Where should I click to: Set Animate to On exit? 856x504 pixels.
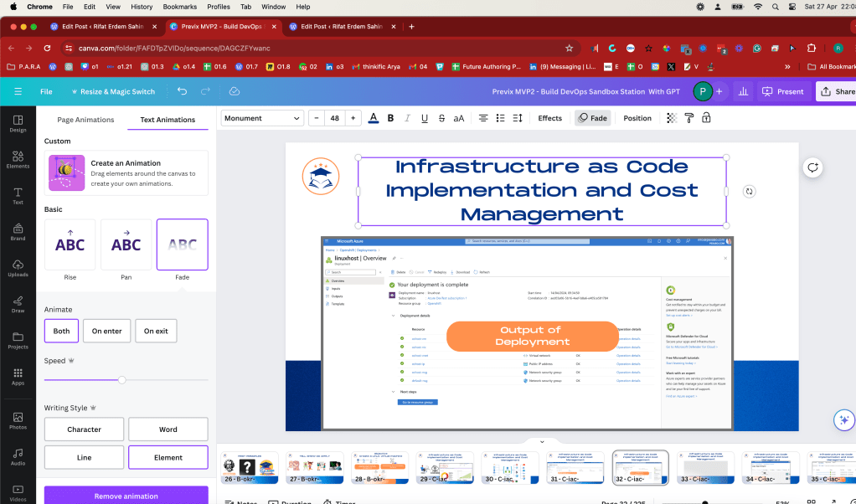156,331
